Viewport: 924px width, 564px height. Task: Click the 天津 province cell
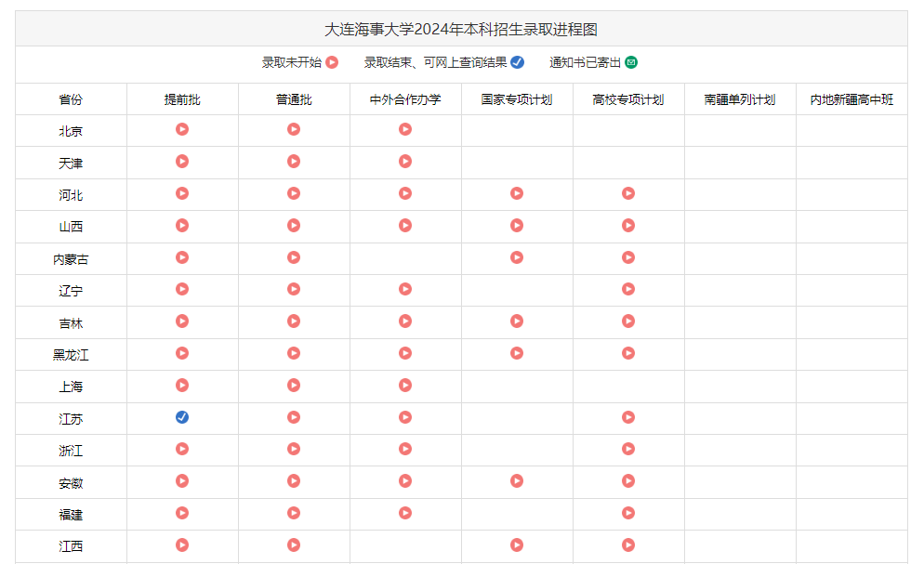click(x=71, y=164)
